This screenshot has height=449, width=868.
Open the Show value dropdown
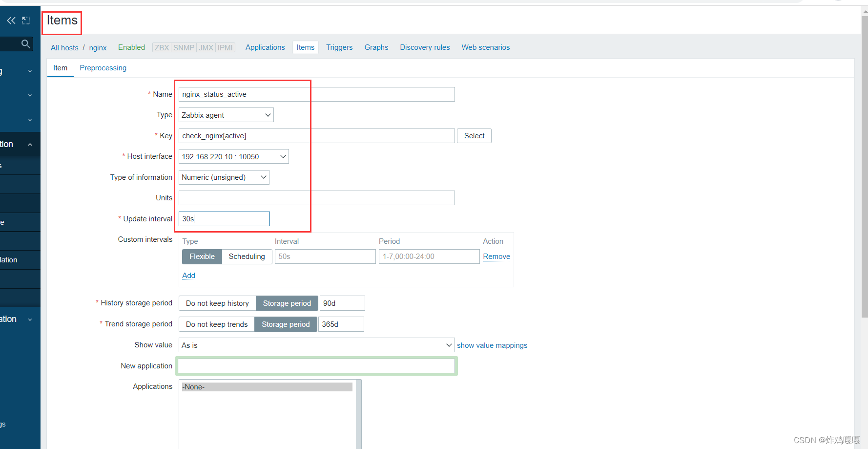[317, 345]
